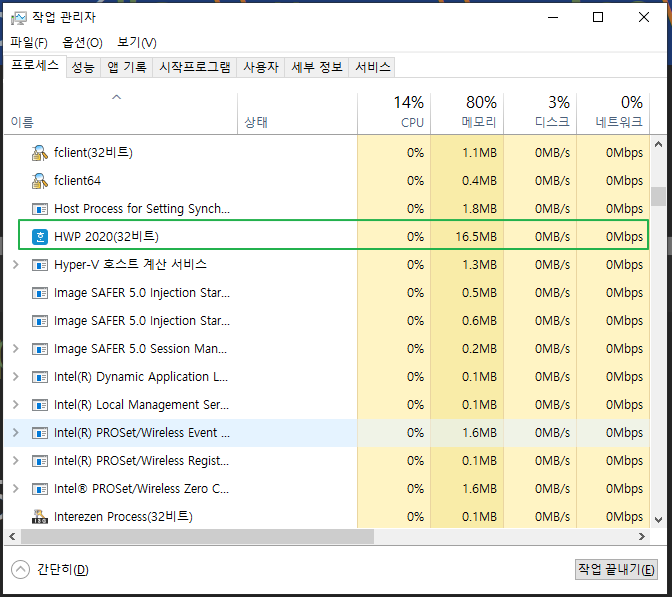Open the 옵션(O) menu
Viewport: 672px width, 597px height.
click(x=82, y=42)
